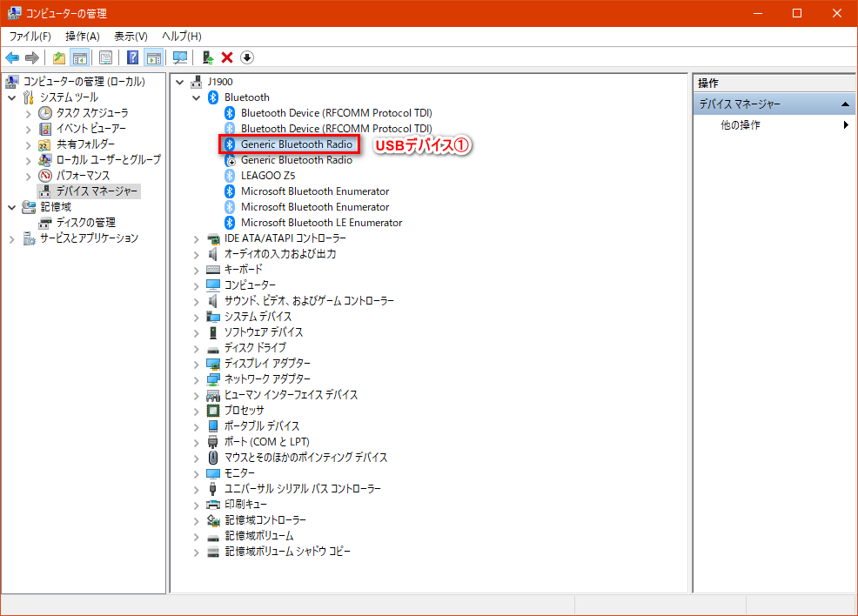Click the Up one level folder icon
The width and height of the screenshot is (858, 616).
58,57
